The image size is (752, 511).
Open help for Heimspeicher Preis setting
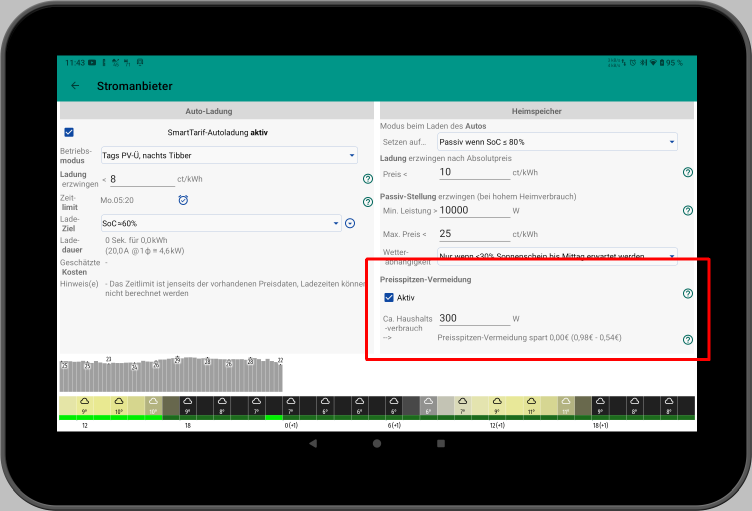click(x=687, y=173)
